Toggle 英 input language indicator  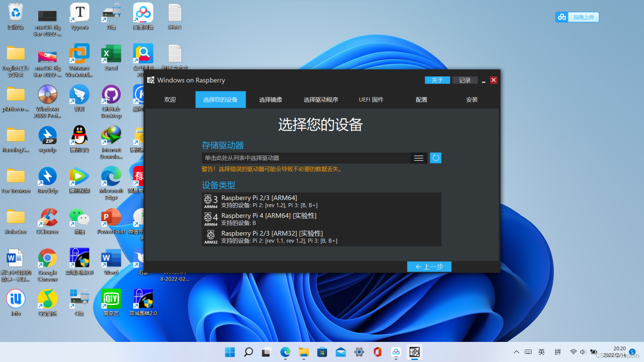[x=542, y=352]
